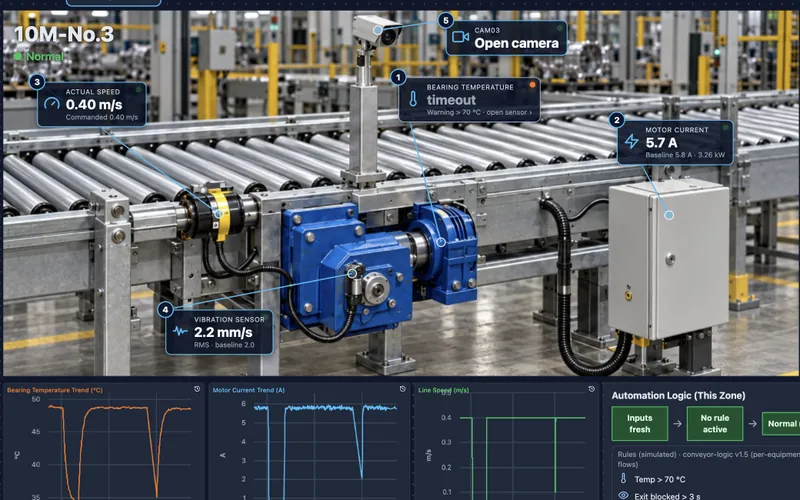
Task: Click the green line speed trend line
Action: click(x=520, y=418)
